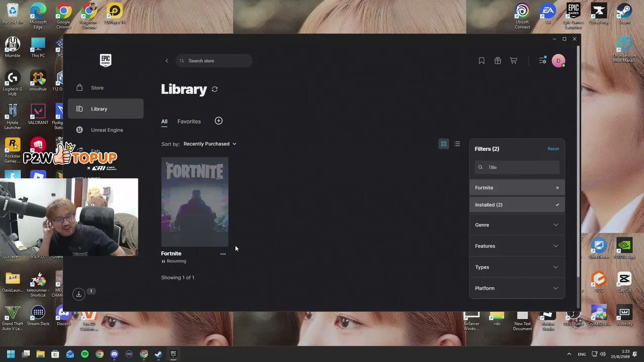
Task: Open the gift redeem icon
Action: click(x=498, y=61)
